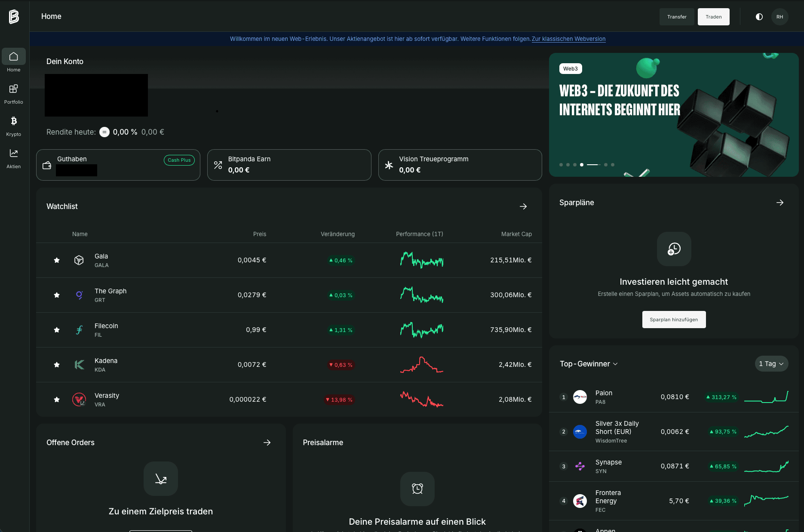The image size is (804, 532).
Task: Open the Guthaben card
Action: click(118, 165)
